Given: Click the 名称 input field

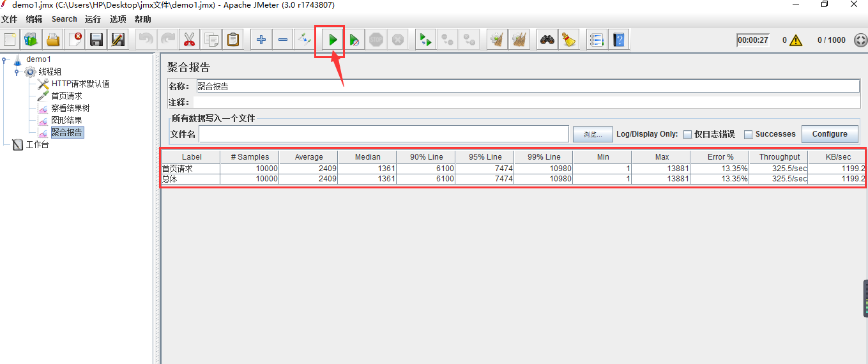Looking at the screenshot, I should pos(528,86).
